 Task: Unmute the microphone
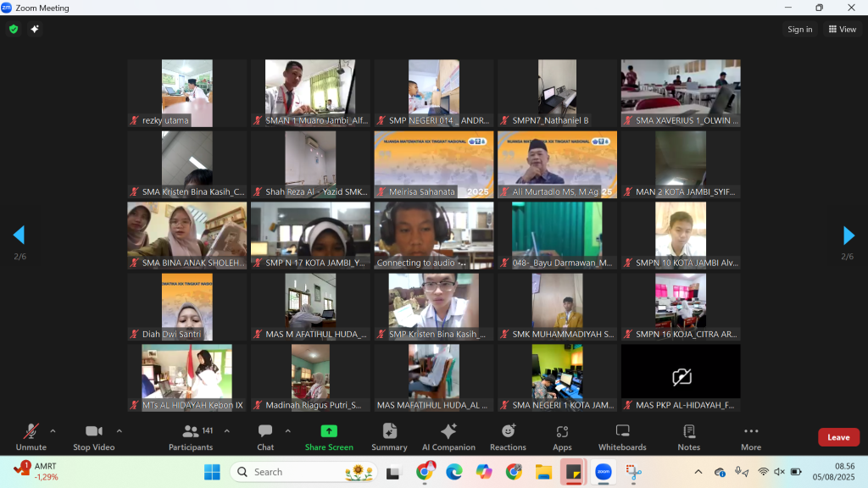pos(31,437)
